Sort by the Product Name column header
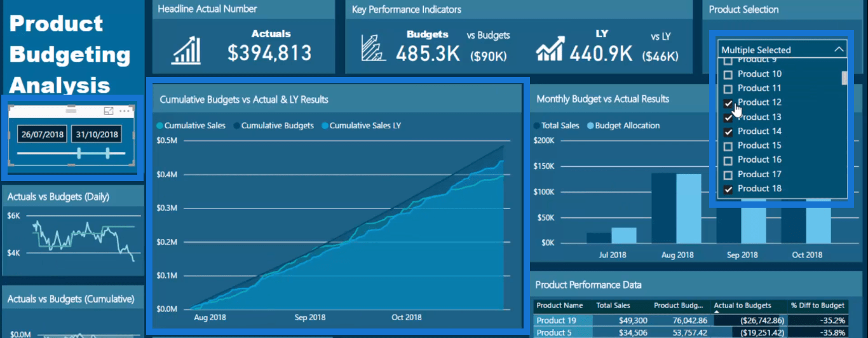868x338 pixels. tap(559, 306)
